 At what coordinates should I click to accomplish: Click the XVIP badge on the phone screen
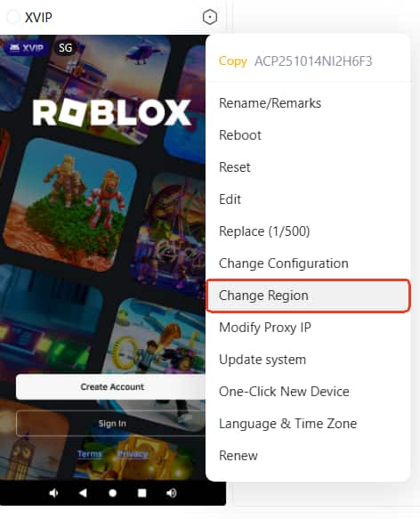pyautogui.click(x=27, y=48)
